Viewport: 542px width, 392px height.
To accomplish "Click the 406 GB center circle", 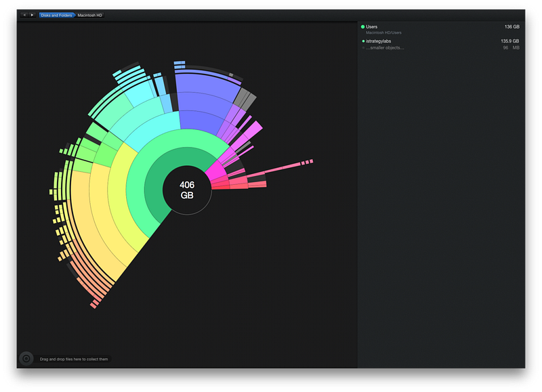I will 187,190.
